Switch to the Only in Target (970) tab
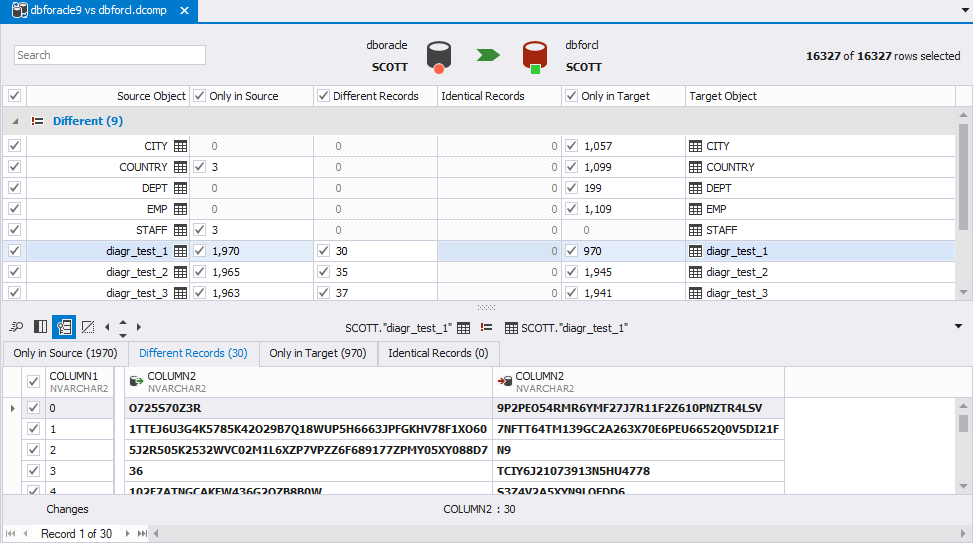The image size is (973, 543). click(318, 353)
